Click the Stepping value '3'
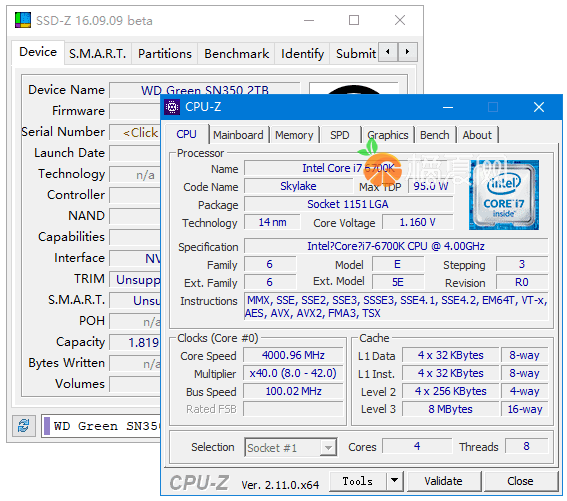The image size is (567, 501). pyautogui.click(x=522, y=264)
